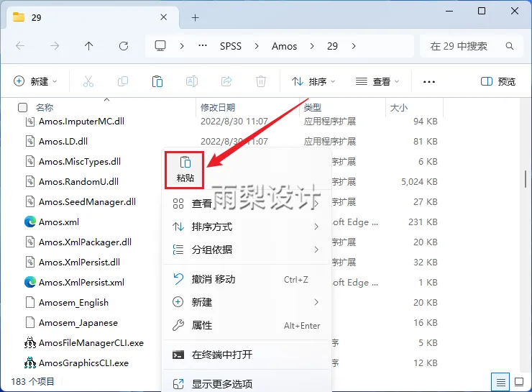Choose 撤消 移动 in context menu
The height and width of the screenshot is (392, 532).
coord(247,279)
